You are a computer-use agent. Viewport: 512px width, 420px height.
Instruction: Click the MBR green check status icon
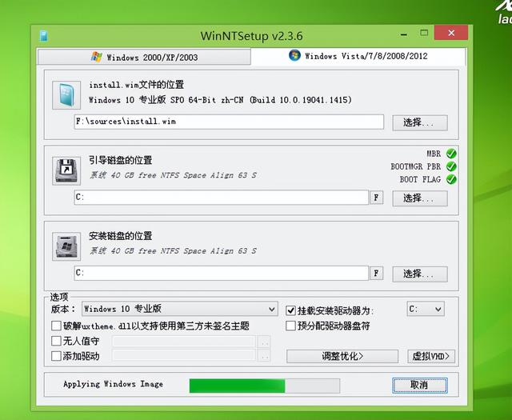(x=451, y=154)
